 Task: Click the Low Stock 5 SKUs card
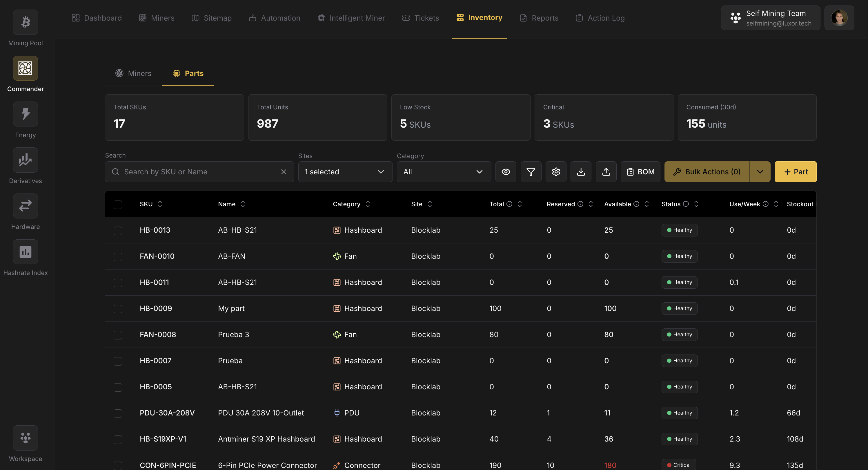pyautogui.click(x=461, y=117)
